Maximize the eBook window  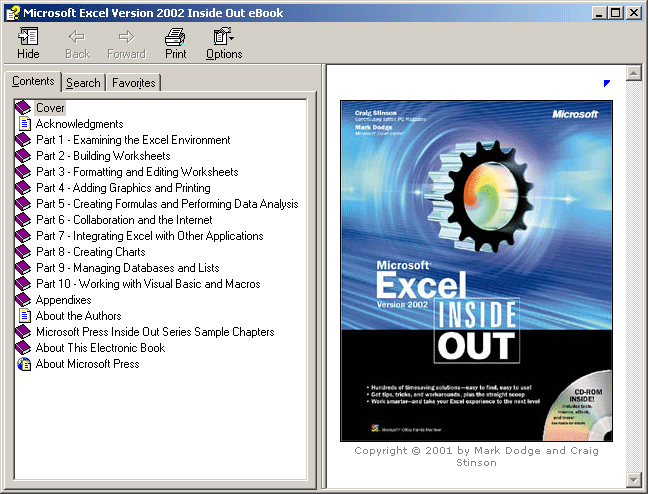pyautogui.click(x=615, y=13)
